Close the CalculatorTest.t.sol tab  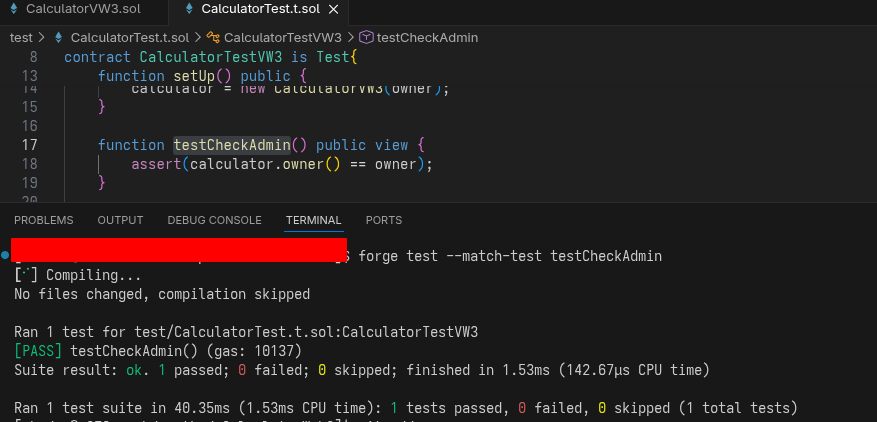point(333,10)
